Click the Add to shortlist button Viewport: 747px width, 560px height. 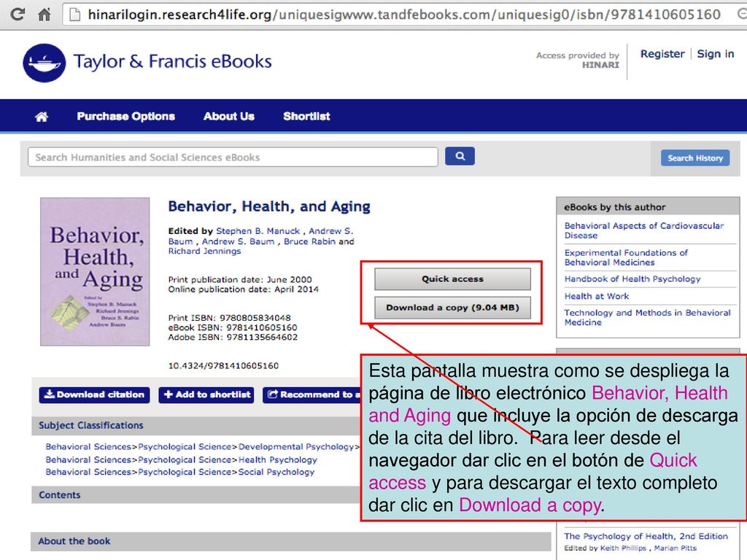tap(206, 394)
